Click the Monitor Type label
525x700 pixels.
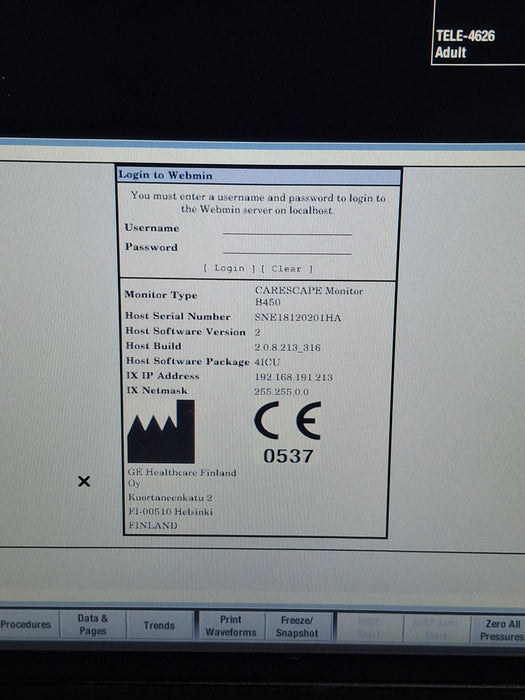(x=161, y=295)
